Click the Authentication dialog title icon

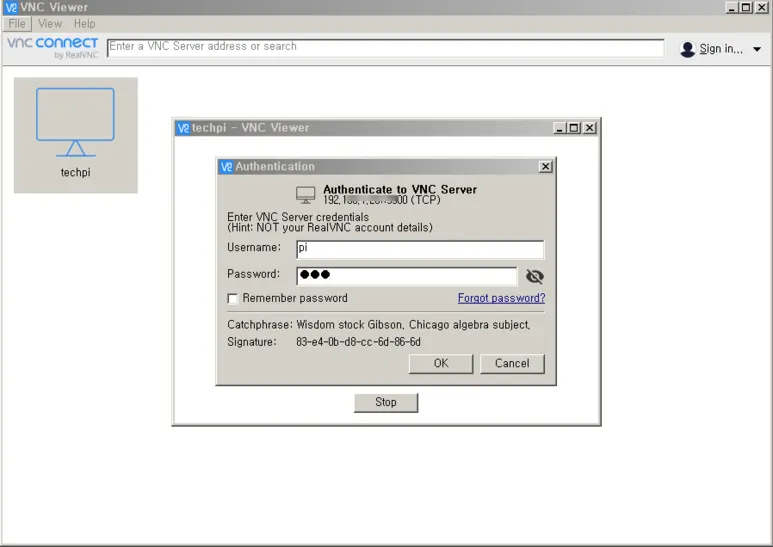coord(226,167)
